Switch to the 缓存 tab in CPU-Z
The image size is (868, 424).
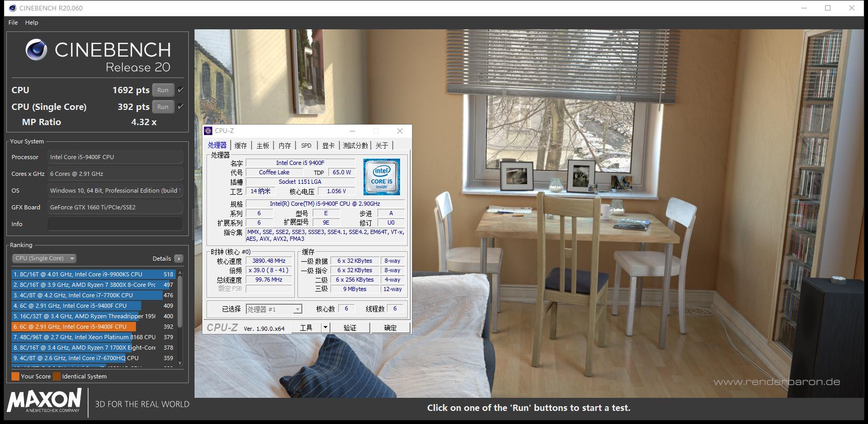click(x=241, y=146)
